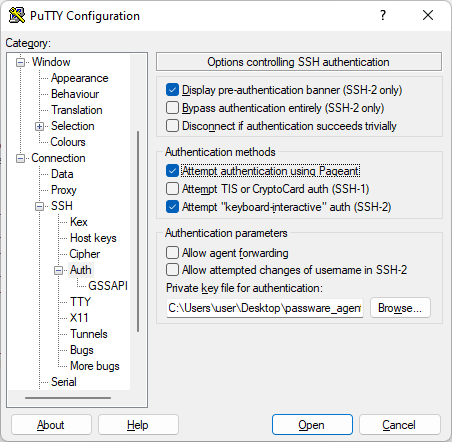Click the PuTTY icon in the title bar
Image resolution: width=452 pixels, height=442 pixels.
pos(17,15)
